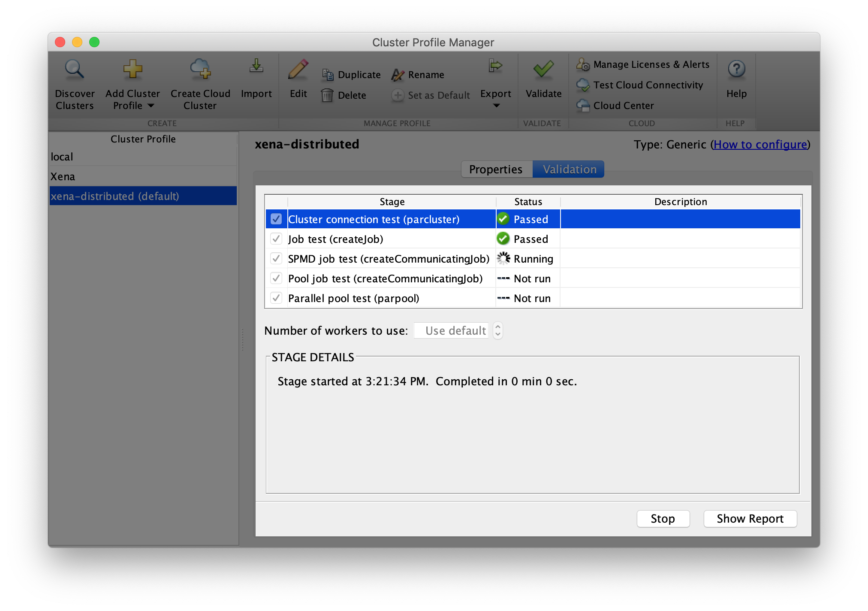This screenshot has height=611, width=868.
Task: Click the Add Cluster Profile plus icon
Action: click(133, 69)
